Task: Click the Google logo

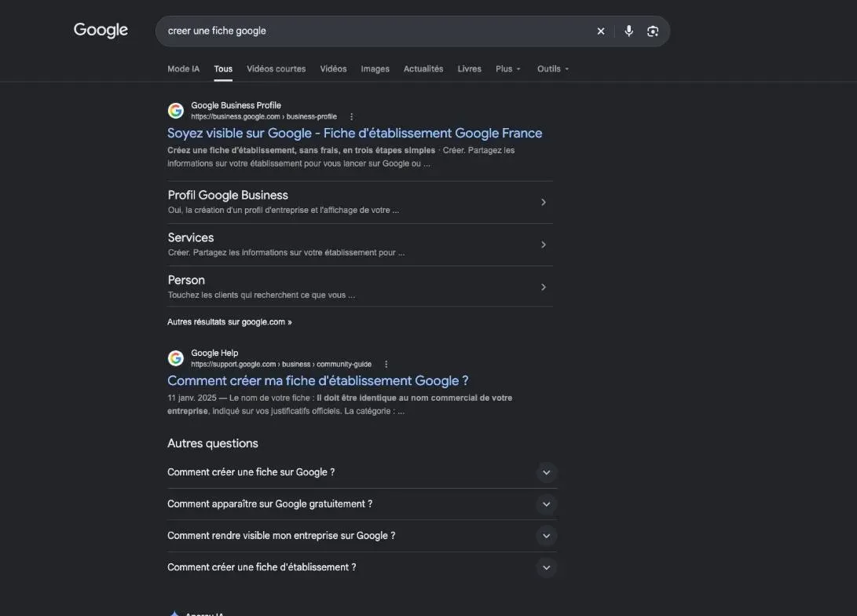Action: pos(101,30)
